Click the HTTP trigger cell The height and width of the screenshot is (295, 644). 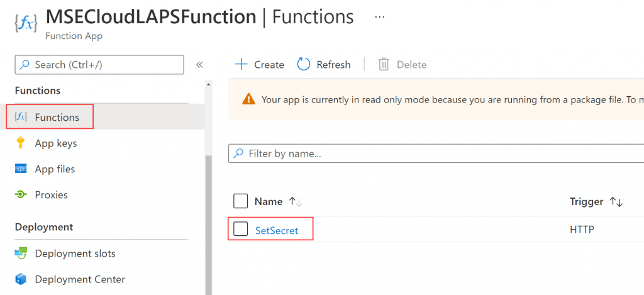582,230
